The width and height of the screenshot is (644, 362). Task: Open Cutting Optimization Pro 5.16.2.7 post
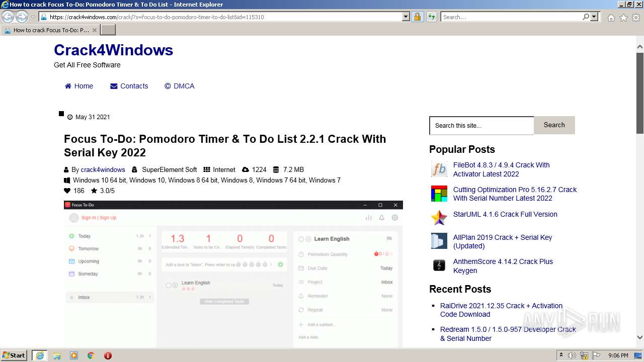[515, 194]
